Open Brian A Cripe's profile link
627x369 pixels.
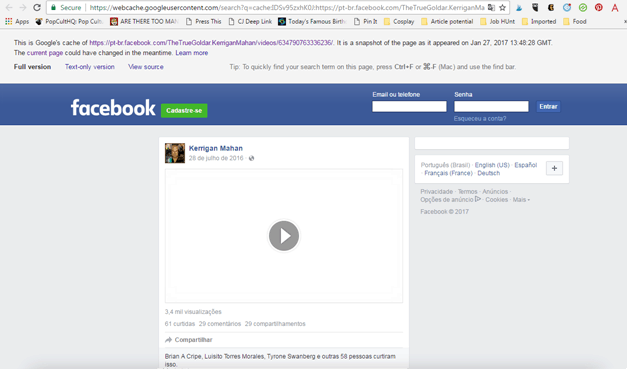(x=183, y=356)
